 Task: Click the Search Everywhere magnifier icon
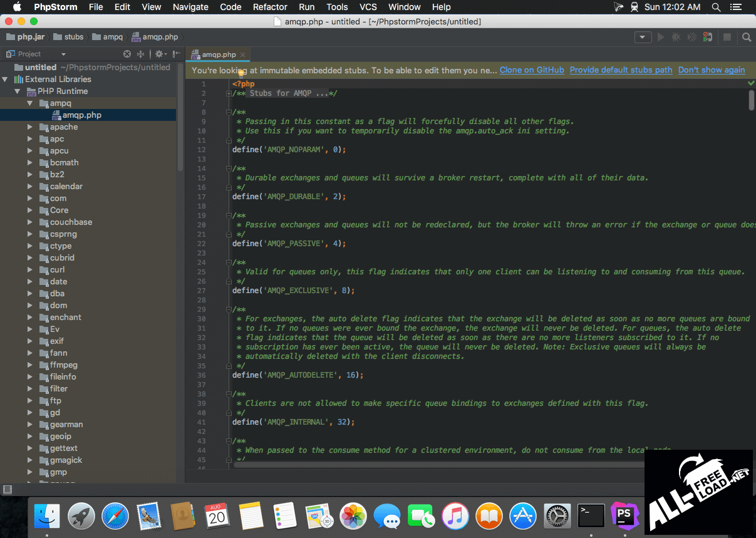coord(747,38)
